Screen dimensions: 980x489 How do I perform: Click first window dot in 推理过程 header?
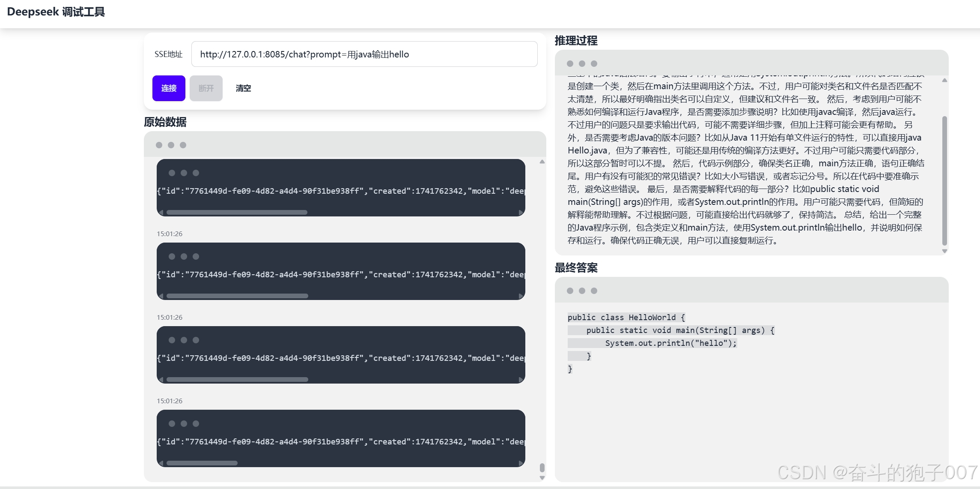click(570, 63)
